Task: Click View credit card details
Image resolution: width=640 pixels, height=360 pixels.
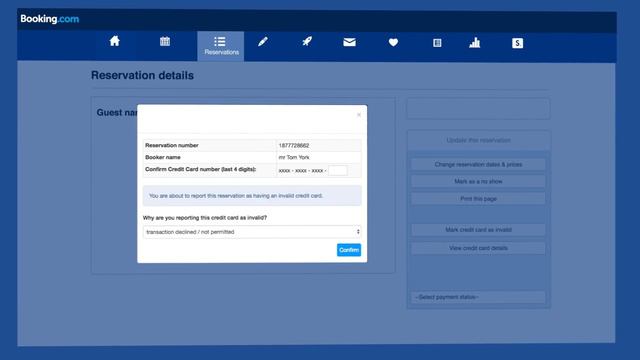Action: (x=478, y=248)
